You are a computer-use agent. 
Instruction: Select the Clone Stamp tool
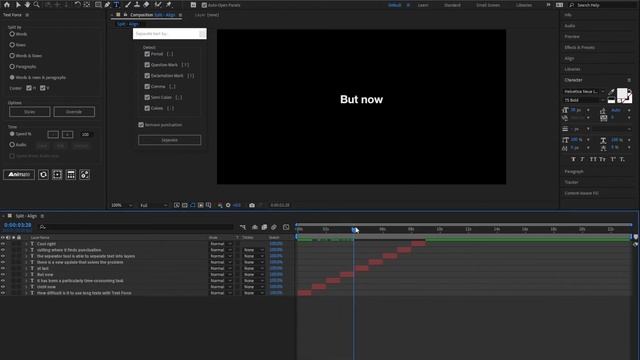(x=137, y=5)
